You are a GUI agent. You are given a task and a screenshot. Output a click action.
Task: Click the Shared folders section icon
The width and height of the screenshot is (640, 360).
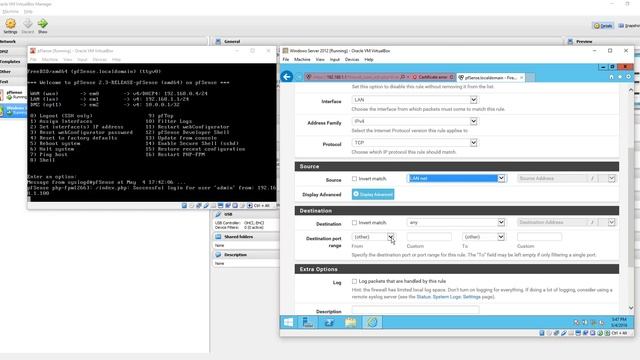point(218,237)
